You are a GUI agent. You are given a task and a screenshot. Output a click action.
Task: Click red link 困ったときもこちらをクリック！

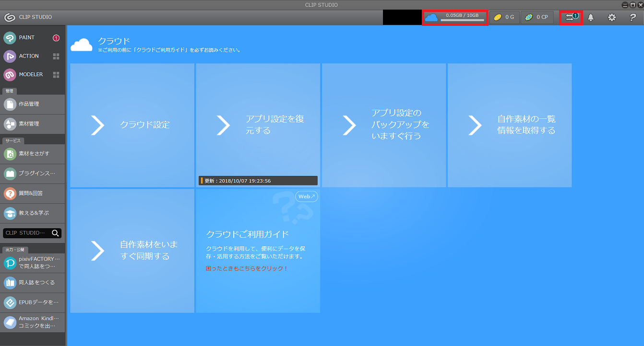[247, 268]
